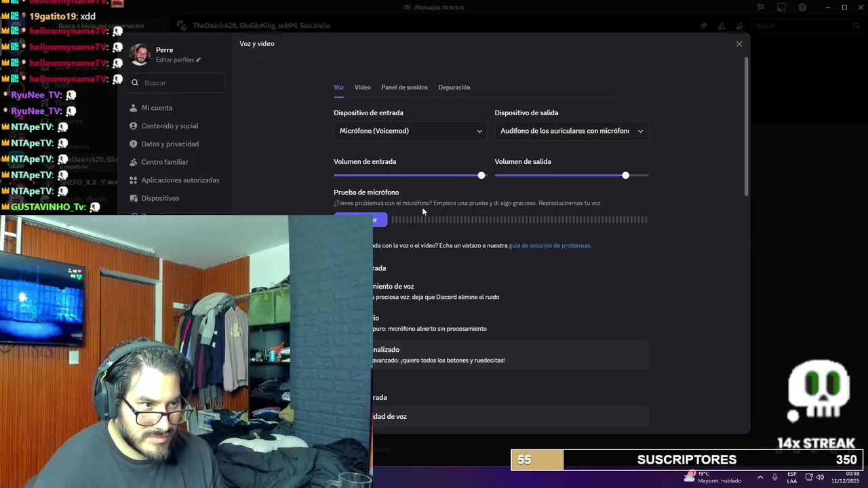Focus the settings Buscar search field

pos(175,83)
